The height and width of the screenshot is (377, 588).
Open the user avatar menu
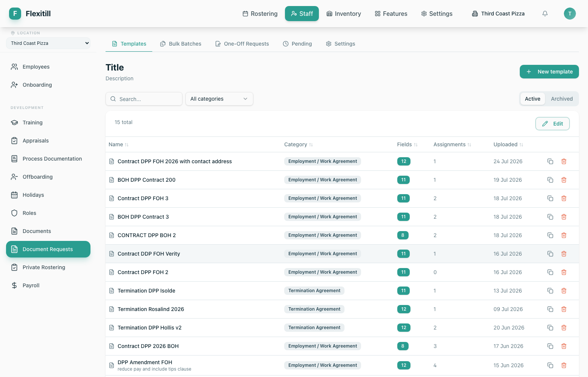(570, 14)
